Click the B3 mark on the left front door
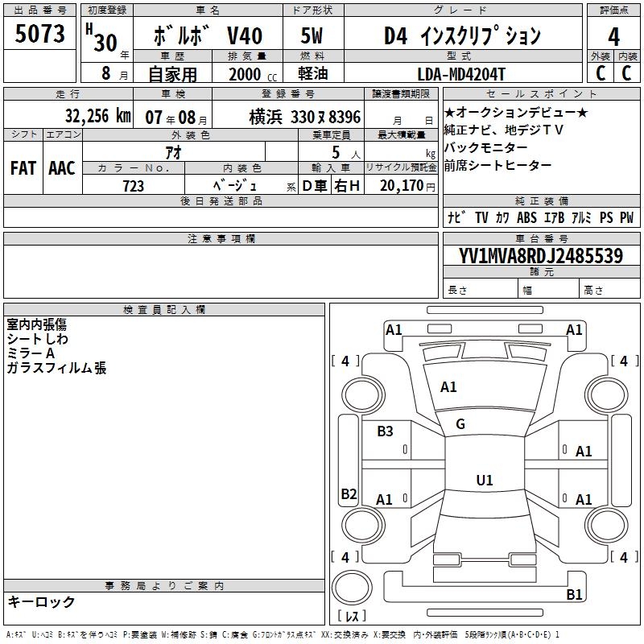The width and height of the screenshot is (644, 644). pos(385,431)
